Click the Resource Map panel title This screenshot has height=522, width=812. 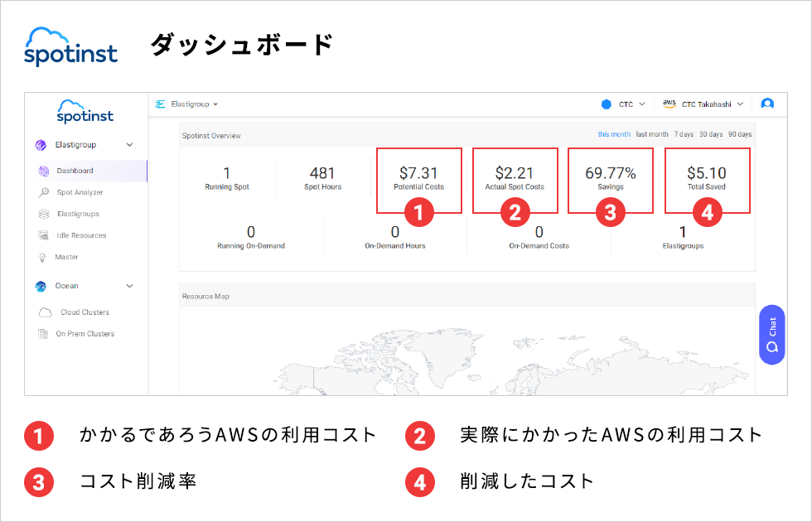tap(205, 297)
